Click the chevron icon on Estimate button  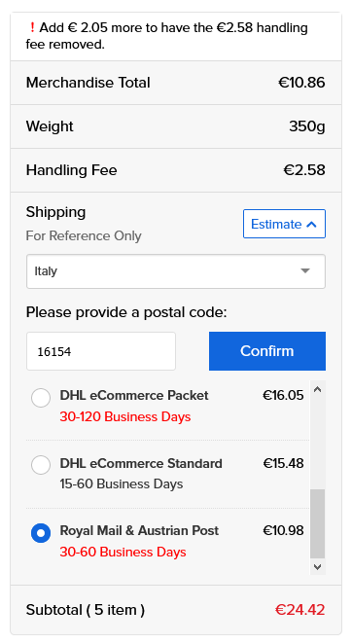coord(311,225)
